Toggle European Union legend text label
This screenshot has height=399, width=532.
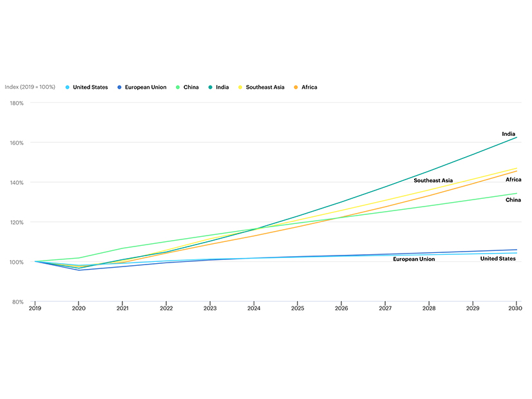(146, 87)
